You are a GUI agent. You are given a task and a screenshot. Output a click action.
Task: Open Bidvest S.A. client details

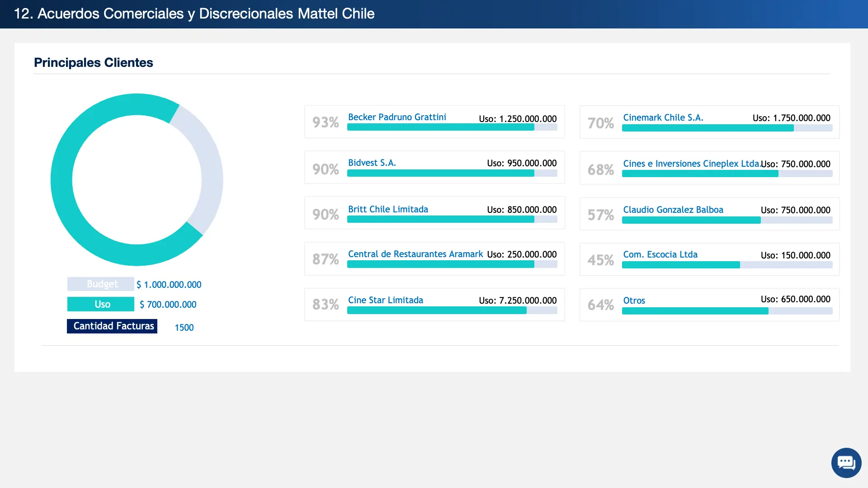(372, 163)
